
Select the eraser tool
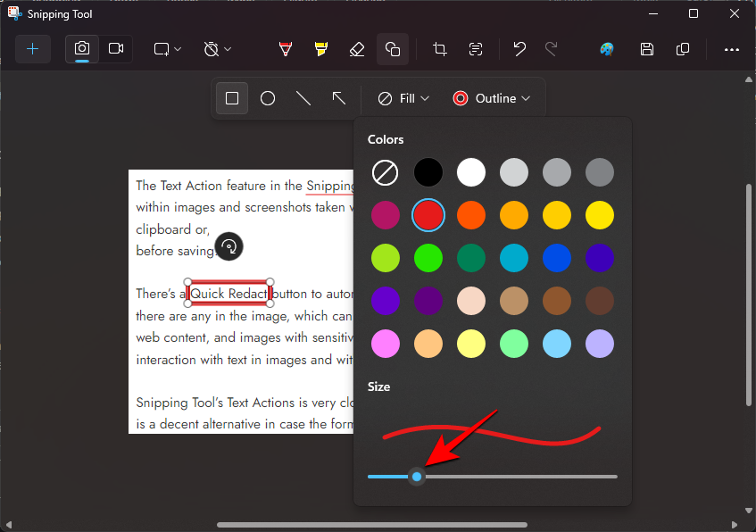point(357,49)
